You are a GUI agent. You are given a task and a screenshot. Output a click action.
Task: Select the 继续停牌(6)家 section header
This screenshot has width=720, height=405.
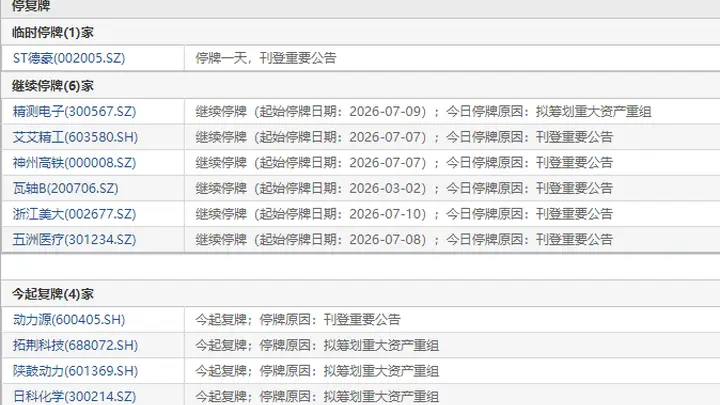pos(53,86)
